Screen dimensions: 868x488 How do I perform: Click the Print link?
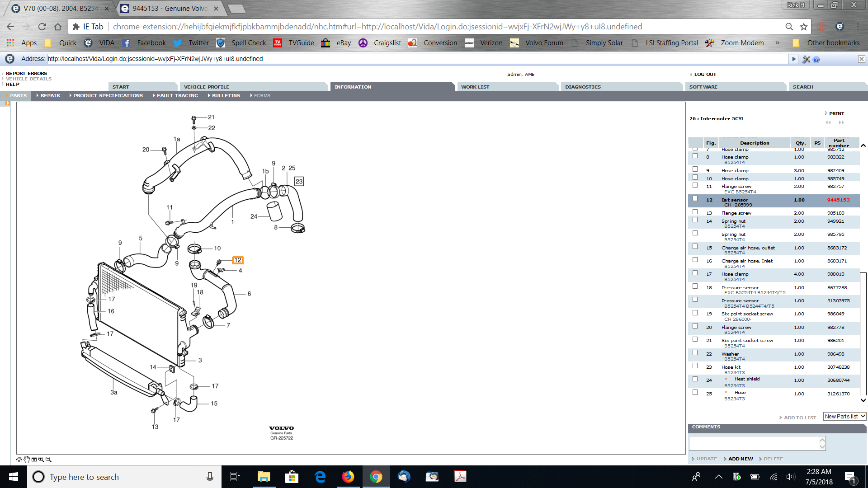[x=836, y=113]
